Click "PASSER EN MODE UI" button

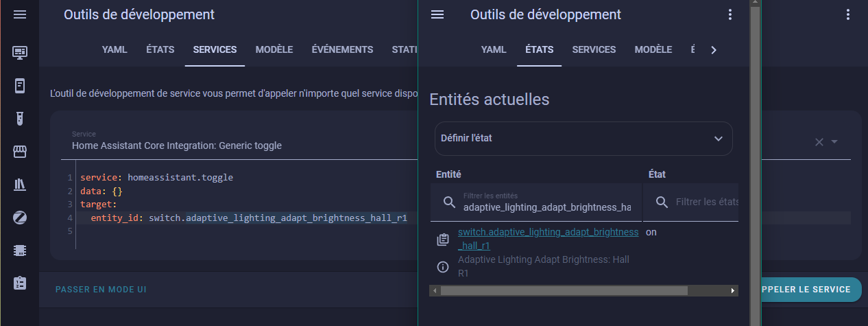pyautogui.click(x=101, y=290)
